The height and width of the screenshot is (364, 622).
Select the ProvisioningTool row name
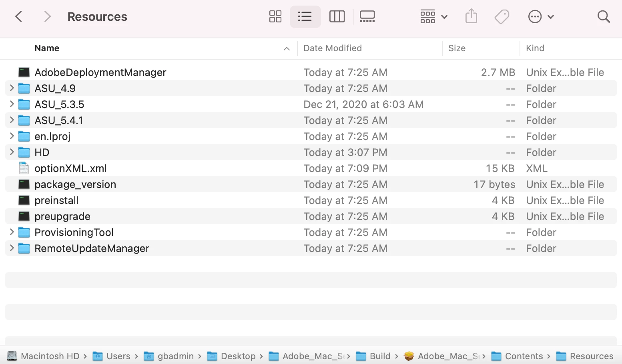point(74,232)
